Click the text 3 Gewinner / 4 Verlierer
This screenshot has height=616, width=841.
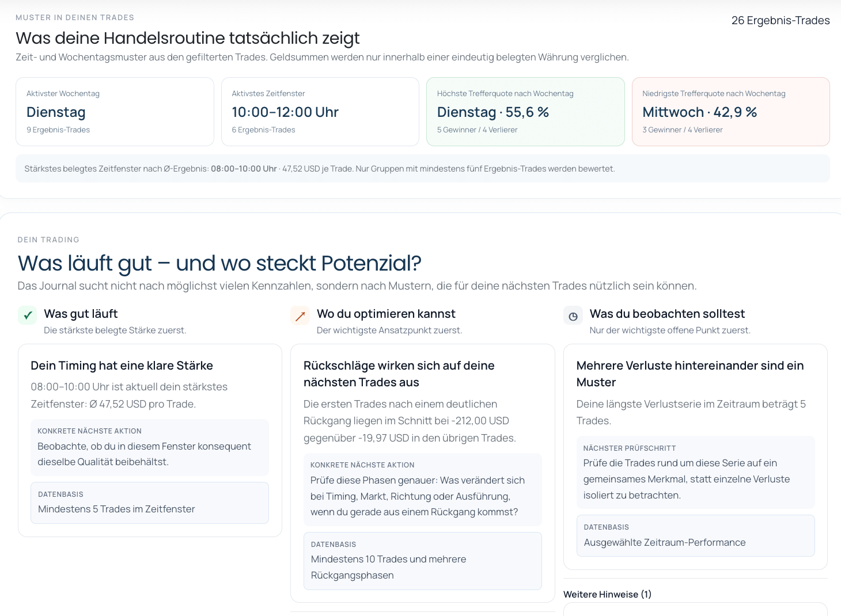(683, 130)
